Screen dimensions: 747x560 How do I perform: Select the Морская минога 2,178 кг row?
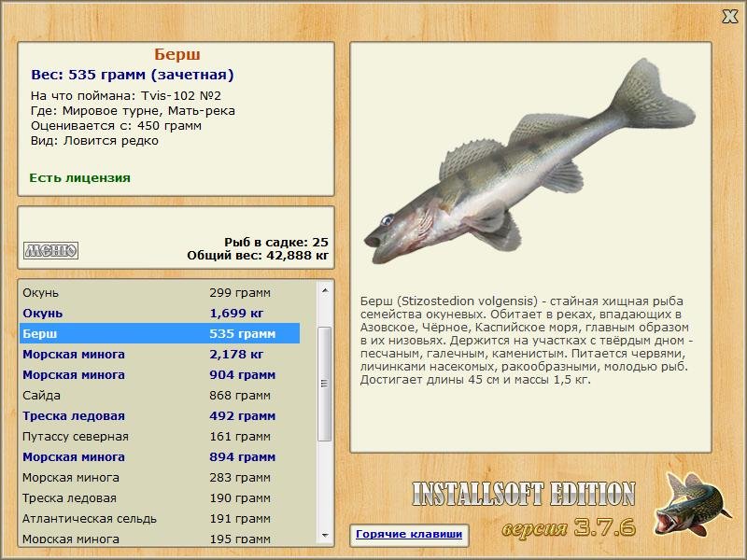click(161, 354)
